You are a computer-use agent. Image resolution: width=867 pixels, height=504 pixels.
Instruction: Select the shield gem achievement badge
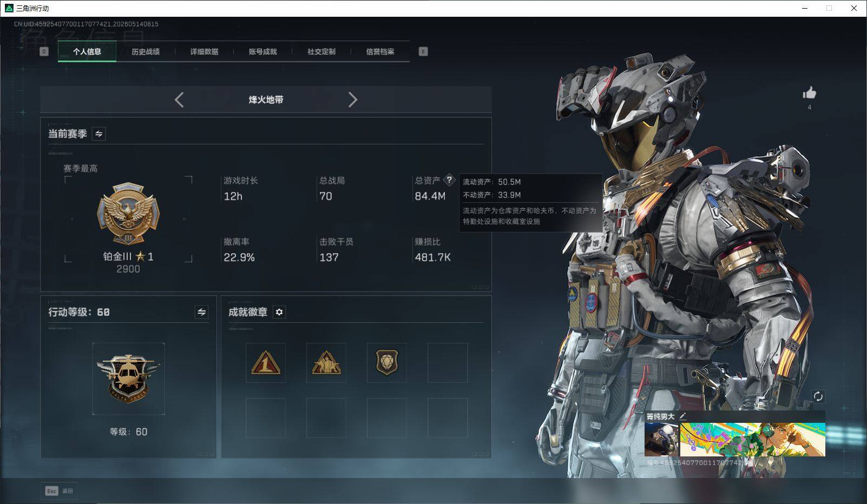(x=387, y=363)
